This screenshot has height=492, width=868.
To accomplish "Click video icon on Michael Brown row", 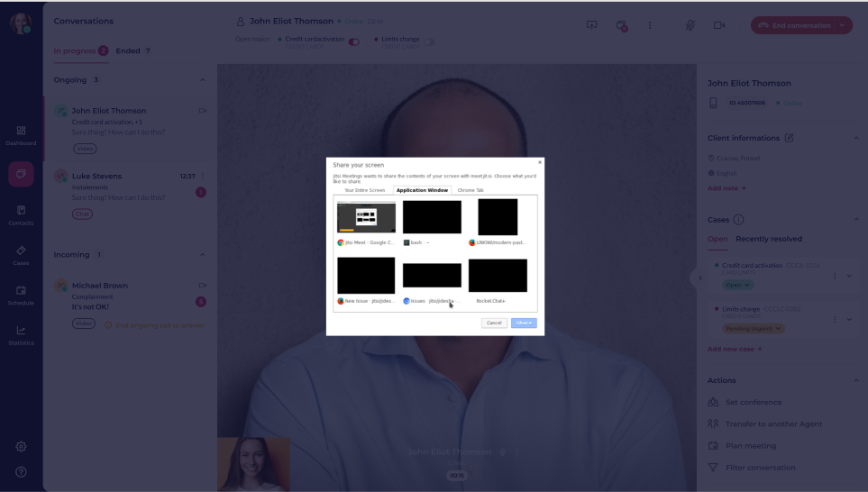I will point(203,286).
